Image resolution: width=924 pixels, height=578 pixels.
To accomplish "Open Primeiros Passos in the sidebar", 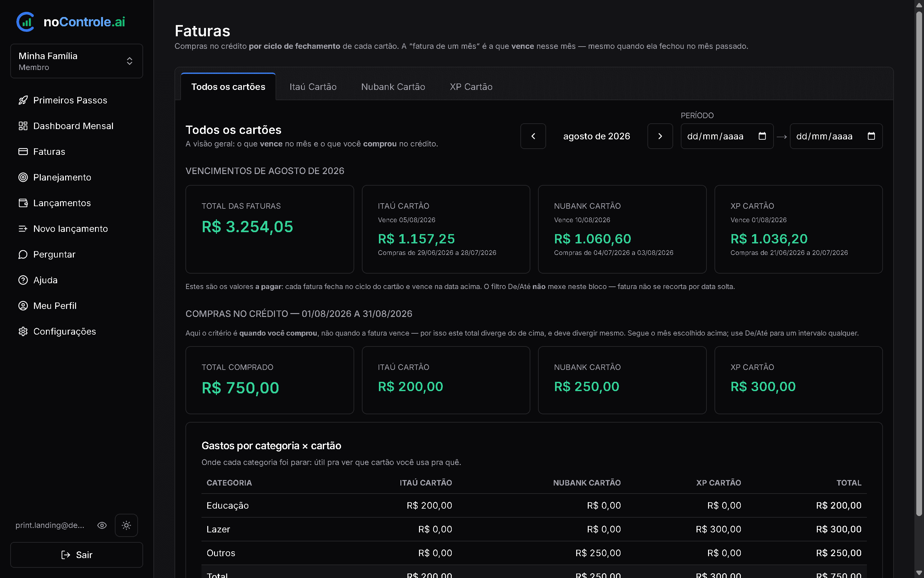I will (77, 100).
